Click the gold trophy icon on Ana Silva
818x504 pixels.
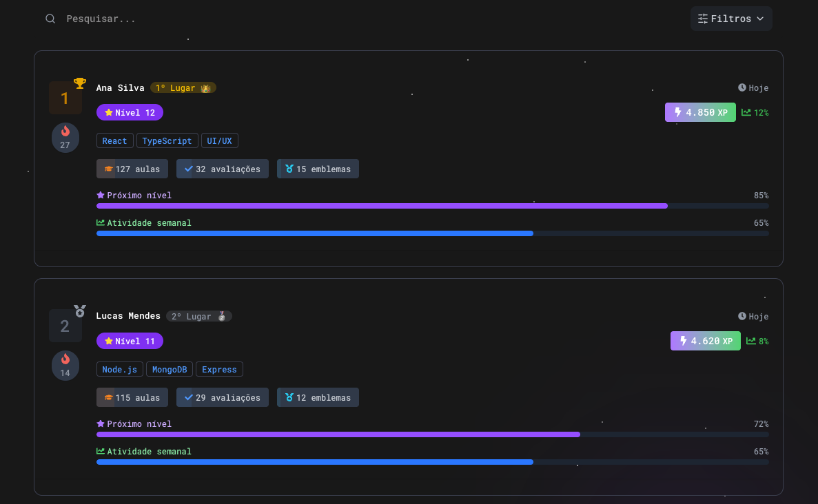80,83
